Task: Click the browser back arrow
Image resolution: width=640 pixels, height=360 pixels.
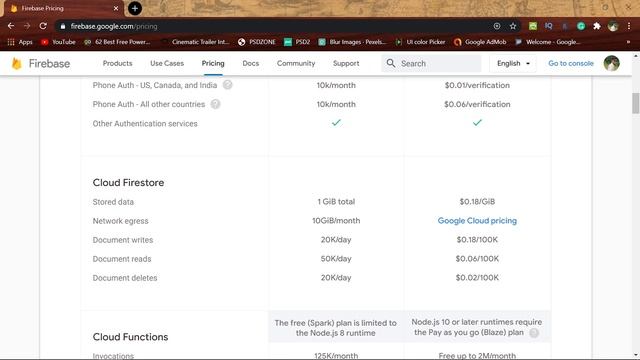Action: pyautogui.click(x=11, y=26)
